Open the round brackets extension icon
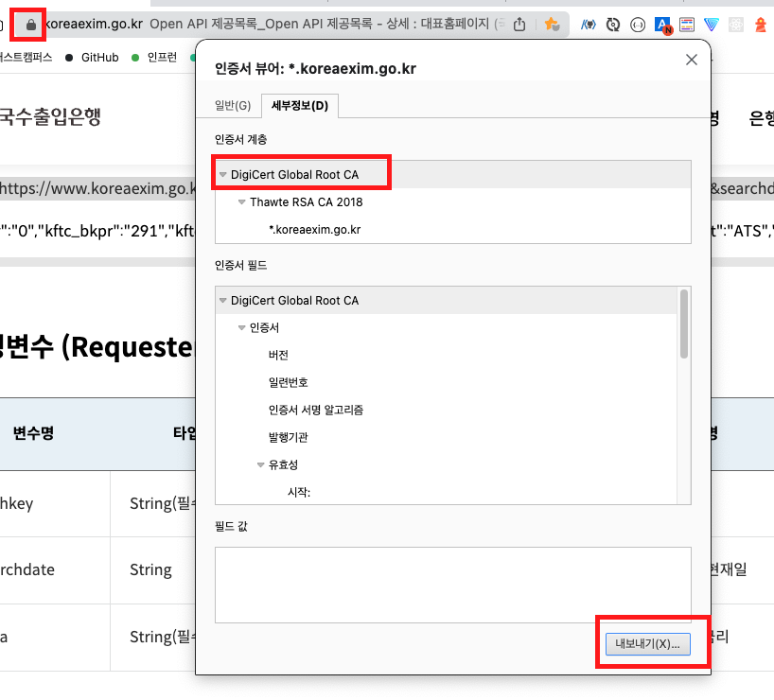 point(638,25)
